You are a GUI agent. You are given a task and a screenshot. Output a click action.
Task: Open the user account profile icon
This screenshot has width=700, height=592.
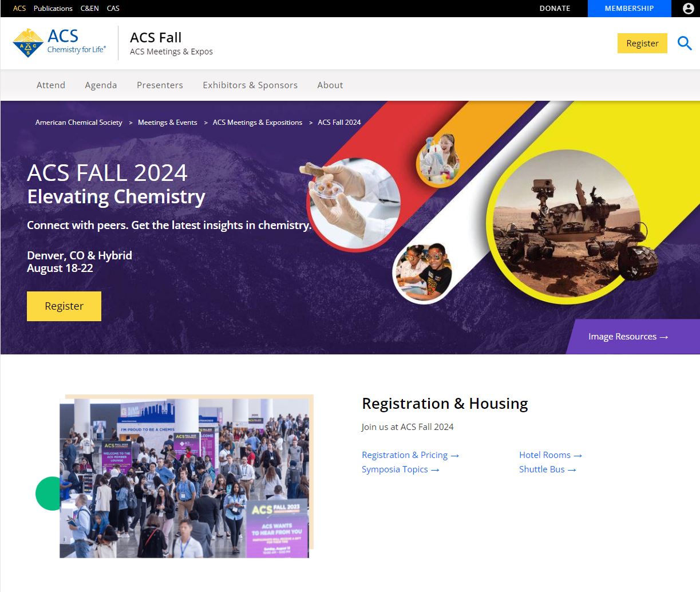point(689,9)
